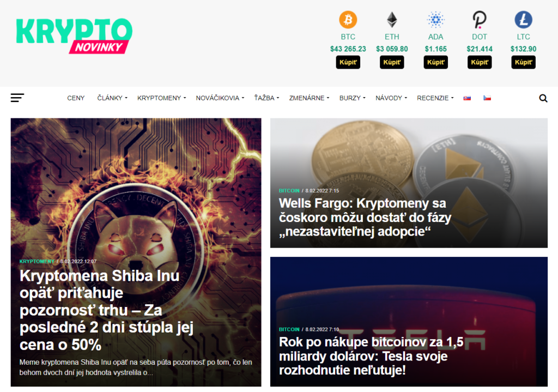
Task: Click the Bitcoin BTC coin icon
Action: [x=348, y=20]
